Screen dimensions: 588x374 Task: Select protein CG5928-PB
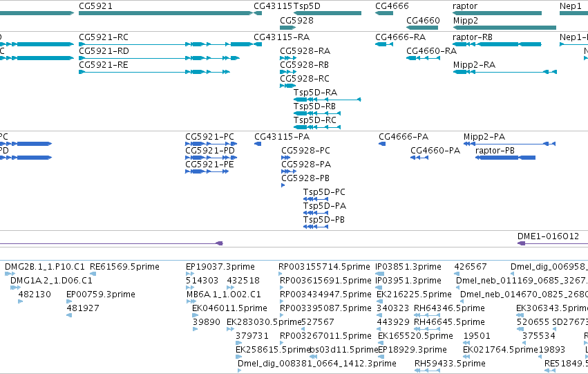tap(305, 178)
